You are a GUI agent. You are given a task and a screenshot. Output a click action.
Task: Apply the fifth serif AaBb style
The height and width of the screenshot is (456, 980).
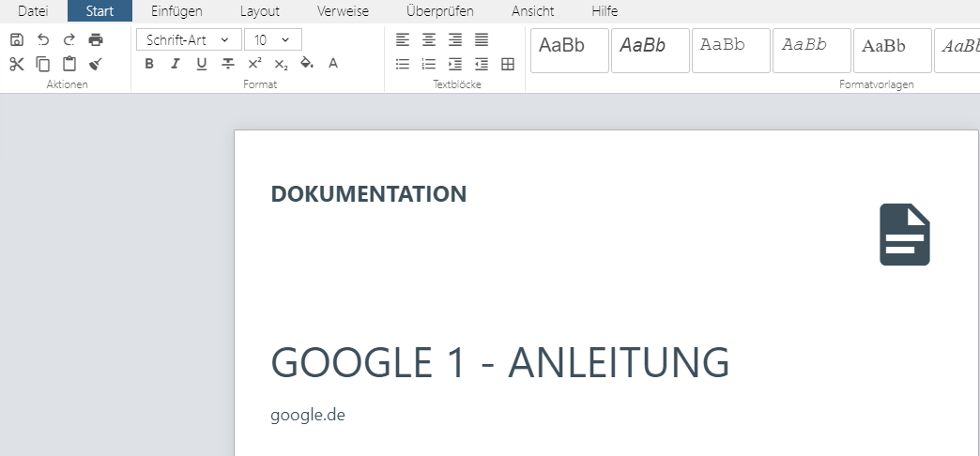pyautogui.click(x=893, y=51)
